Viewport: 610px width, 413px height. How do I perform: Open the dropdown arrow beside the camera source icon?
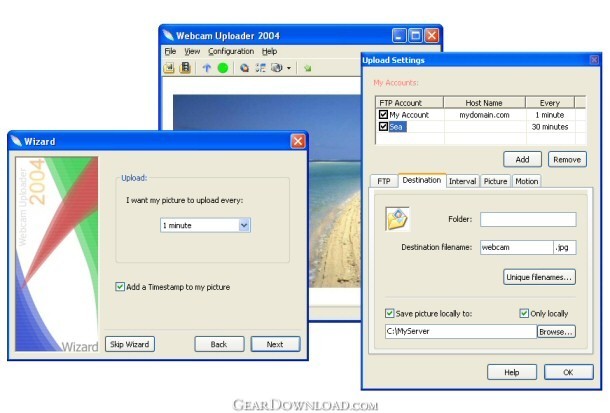(x=289, y=68)
